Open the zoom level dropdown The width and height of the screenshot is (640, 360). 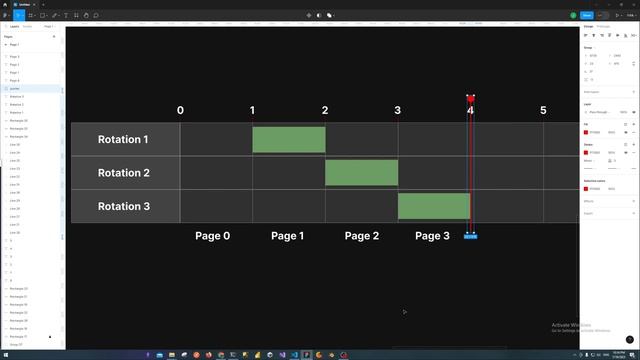coord(631,16)
